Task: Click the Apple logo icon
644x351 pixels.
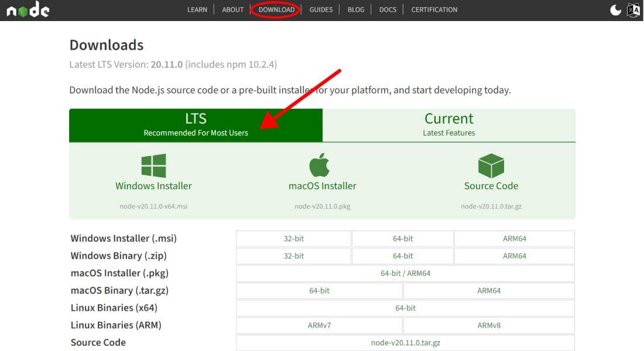Action: (x=320, y=165)
